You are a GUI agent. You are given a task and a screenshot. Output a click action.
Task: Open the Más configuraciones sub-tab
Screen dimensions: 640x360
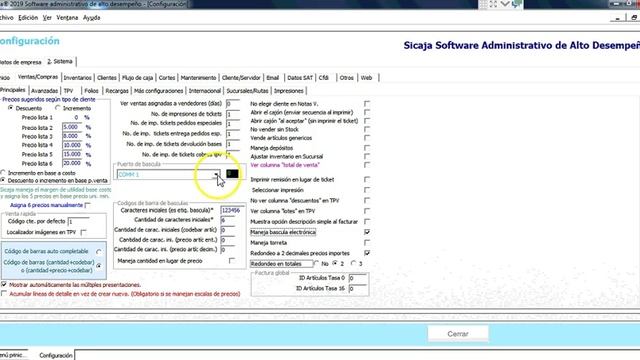[x=159, y=91]
